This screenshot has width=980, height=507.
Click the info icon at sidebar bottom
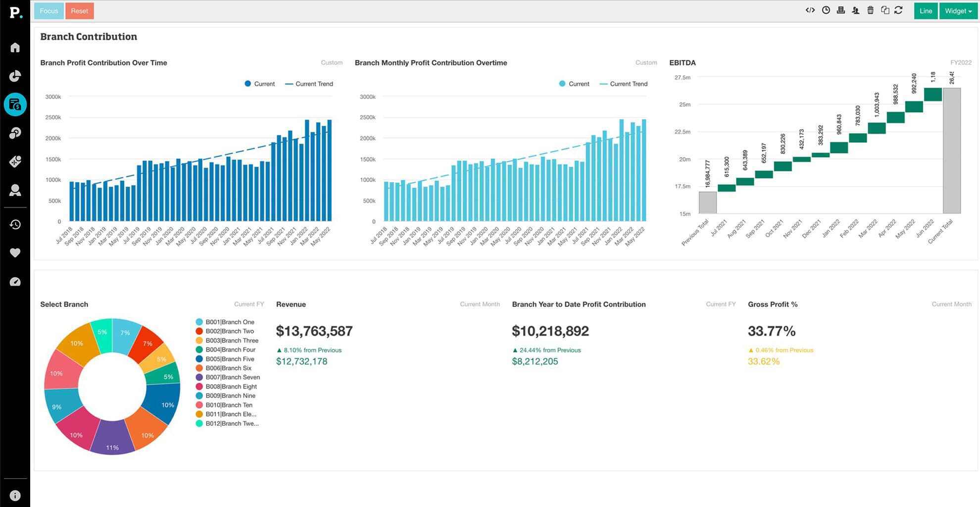[x=15, y=496]
